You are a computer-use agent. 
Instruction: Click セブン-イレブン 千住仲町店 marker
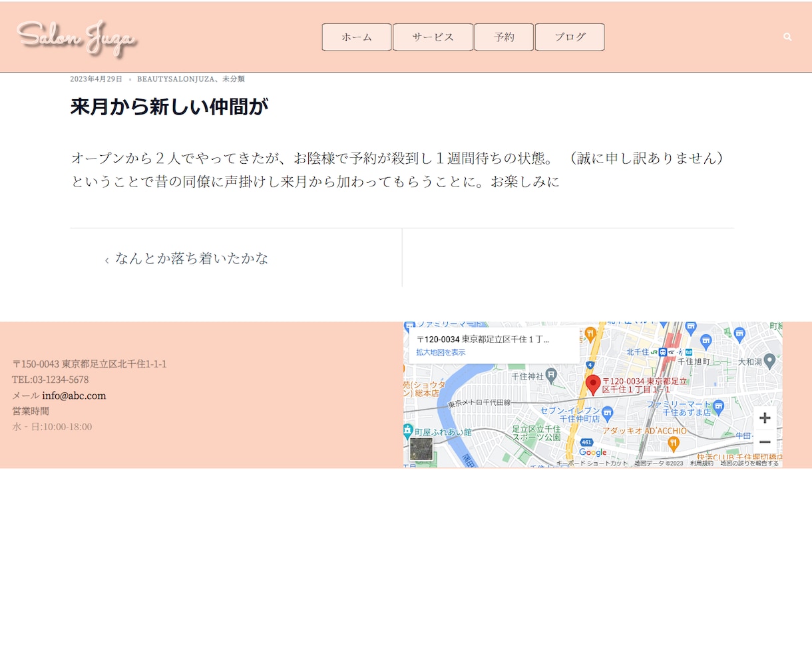607,415
